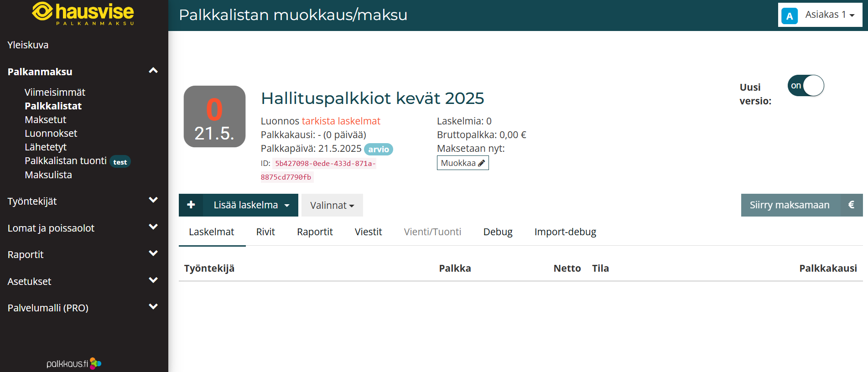
Task: Click the Bruttopalkka: 0,00 € text
Action: click(x=482, y=134)
